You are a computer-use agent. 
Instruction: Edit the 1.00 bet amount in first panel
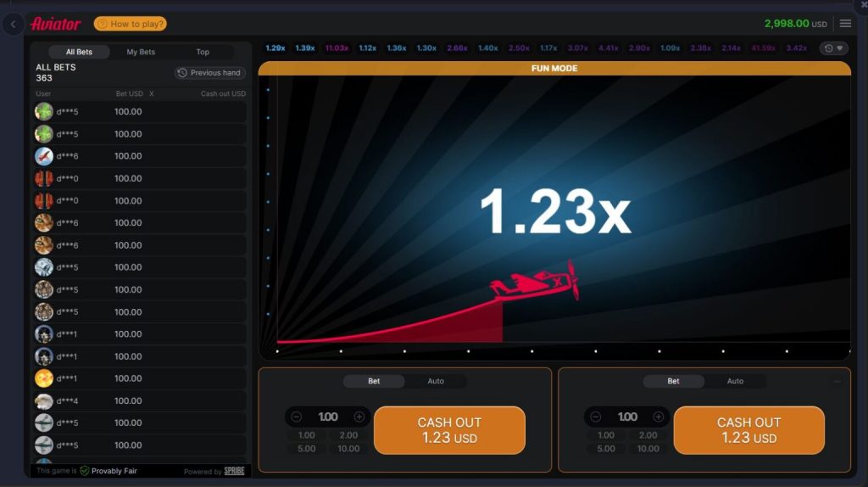328,417
